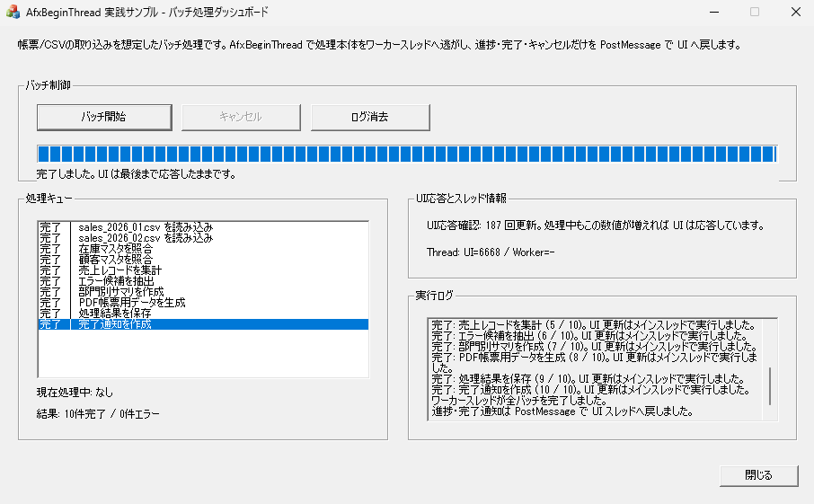Select highlighted row 完了通知を作成
The width and height of the screenshot is (814, 504).
(203, 324)
